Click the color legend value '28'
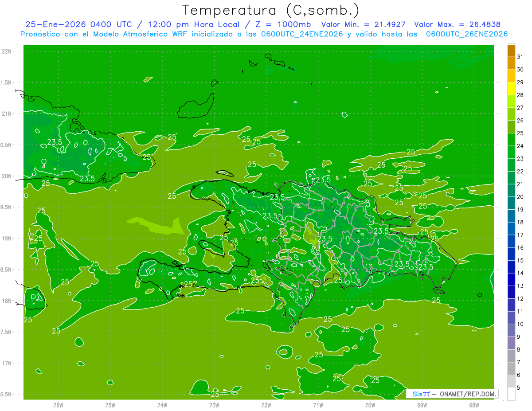532x411 pixels. pyautogui.click(x=520, y=95)
